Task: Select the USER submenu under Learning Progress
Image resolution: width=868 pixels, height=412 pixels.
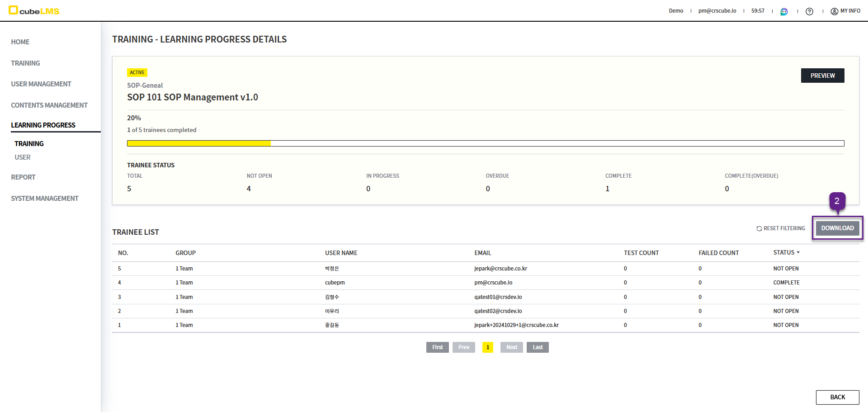Action: click(23, 157)
